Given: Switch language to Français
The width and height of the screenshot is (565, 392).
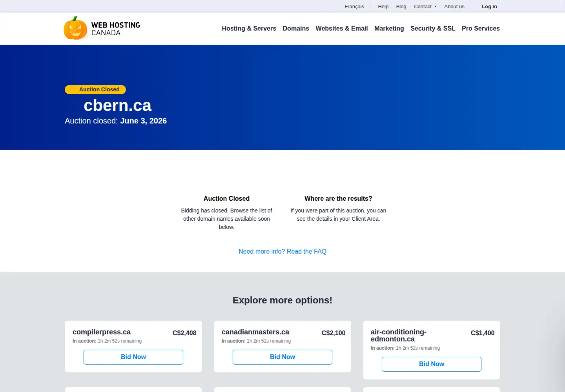Looking at the screenshot, I should pyautogui.click(x=354, y=7).
